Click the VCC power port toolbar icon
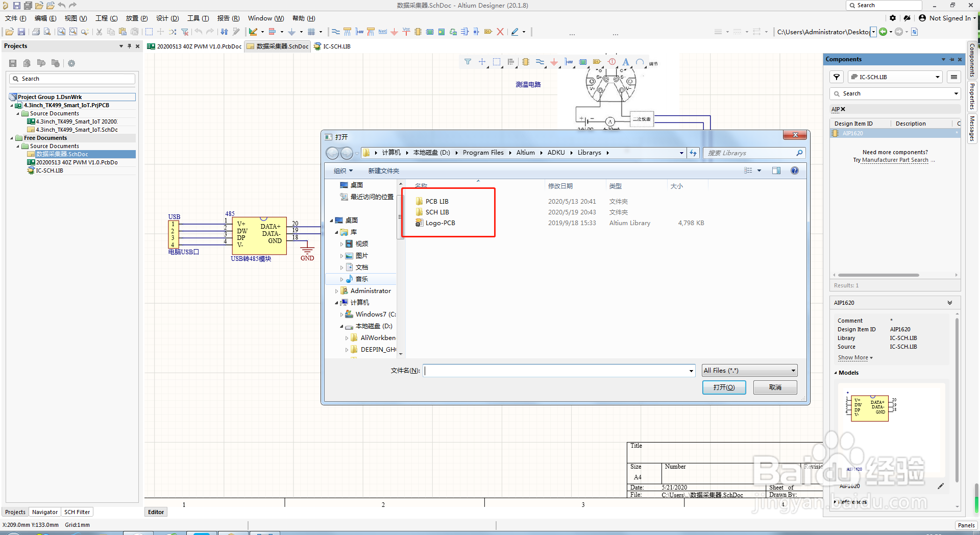This screenshot has width=980, height=535. 406,32
